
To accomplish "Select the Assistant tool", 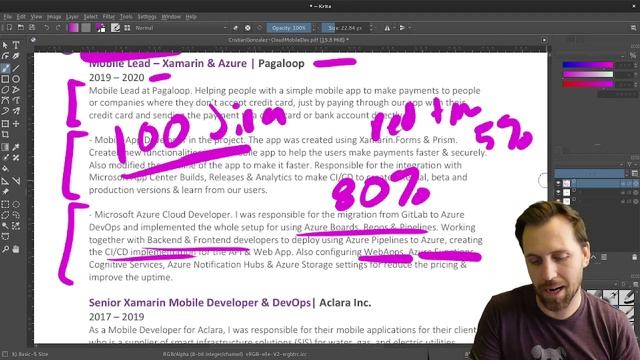I will (x=5, y=181).
